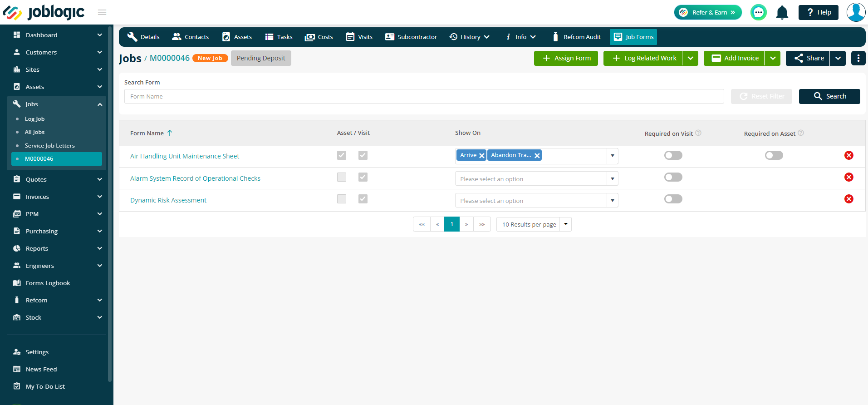The width and height of the screenshot is (868, 405).
Task: Click the vertical three-dot more options button
Action: coord(858,58)
